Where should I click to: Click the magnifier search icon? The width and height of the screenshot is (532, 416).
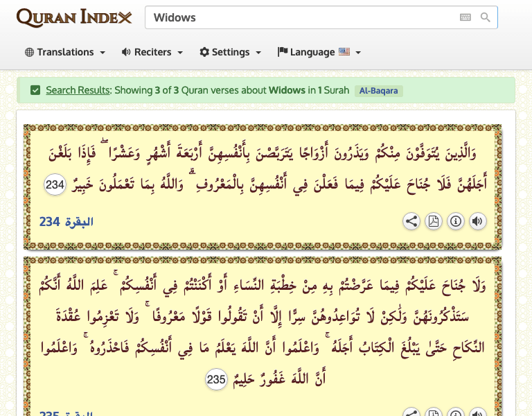[x=485, y=17]
